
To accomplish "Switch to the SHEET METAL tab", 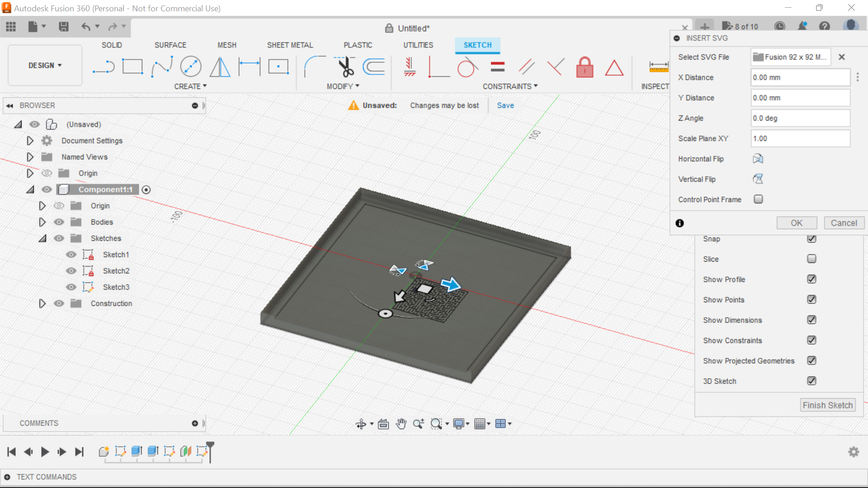I will [x=290, y=45].
